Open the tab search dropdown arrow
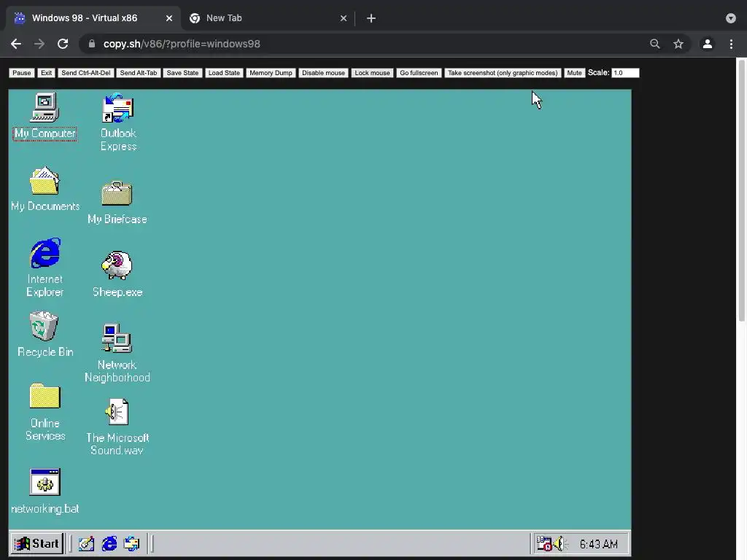 pyautogui.click(x=731, y=18)
